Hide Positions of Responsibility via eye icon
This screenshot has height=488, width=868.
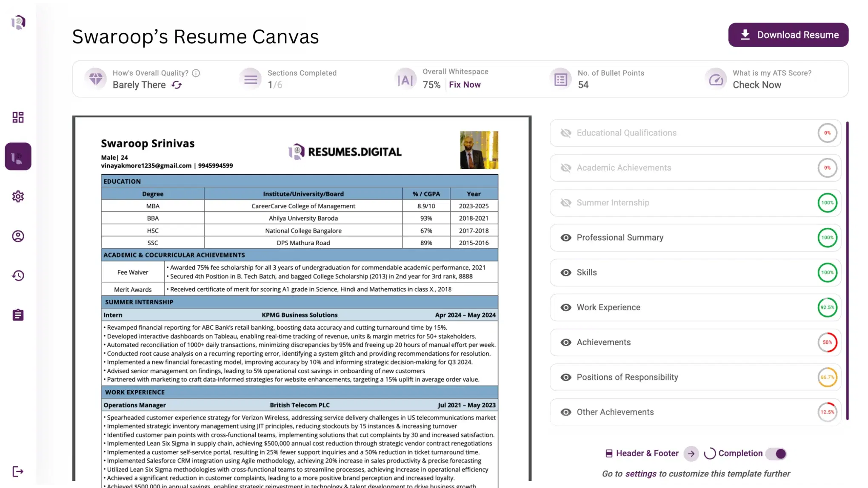[566, 377]
